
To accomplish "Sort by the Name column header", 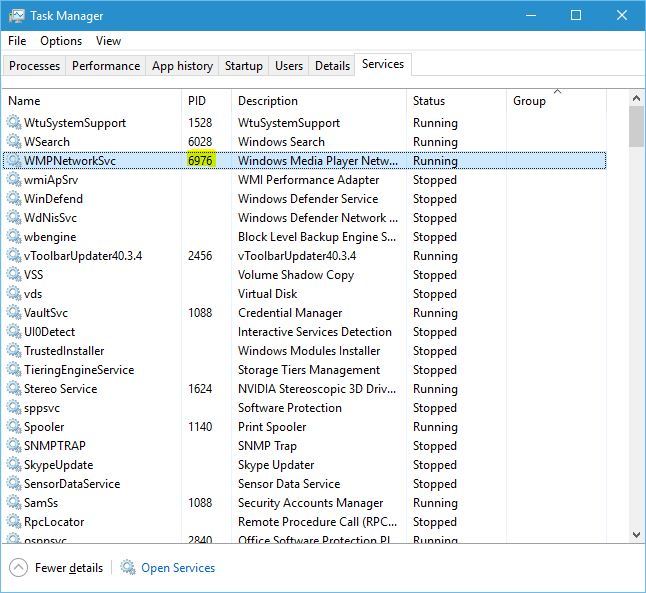I will (92, 101).
